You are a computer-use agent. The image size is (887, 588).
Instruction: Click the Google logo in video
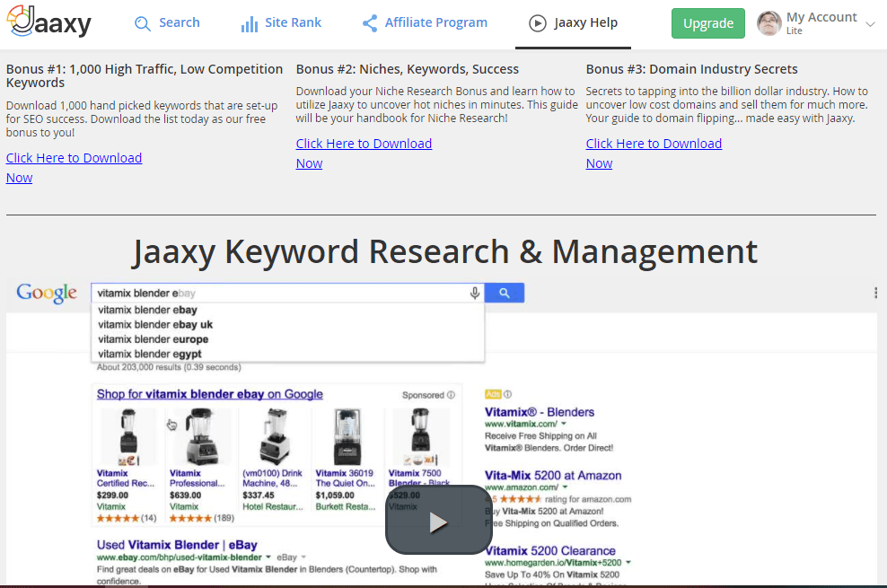pyautogui.click(x=47, y=293)
